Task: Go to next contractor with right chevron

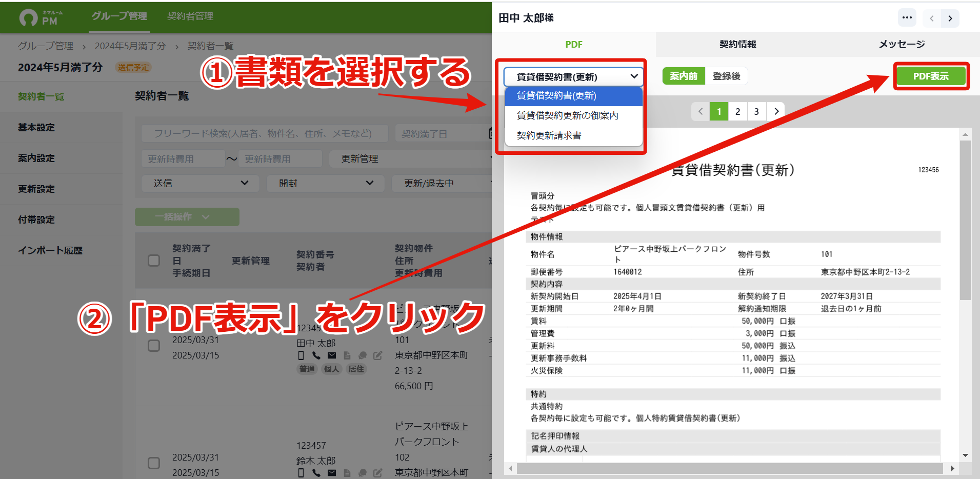Action: 950,18
